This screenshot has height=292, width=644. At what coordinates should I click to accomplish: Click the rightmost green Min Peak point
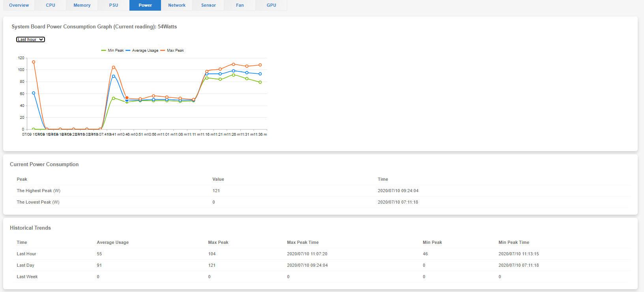[x=260, y=82]
